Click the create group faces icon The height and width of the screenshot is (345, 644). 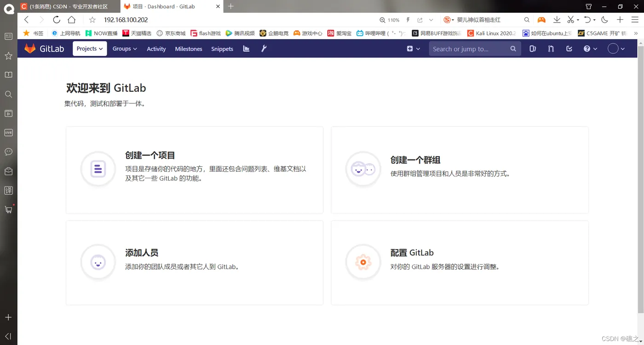pyautogui.click(x=363, y=170)
